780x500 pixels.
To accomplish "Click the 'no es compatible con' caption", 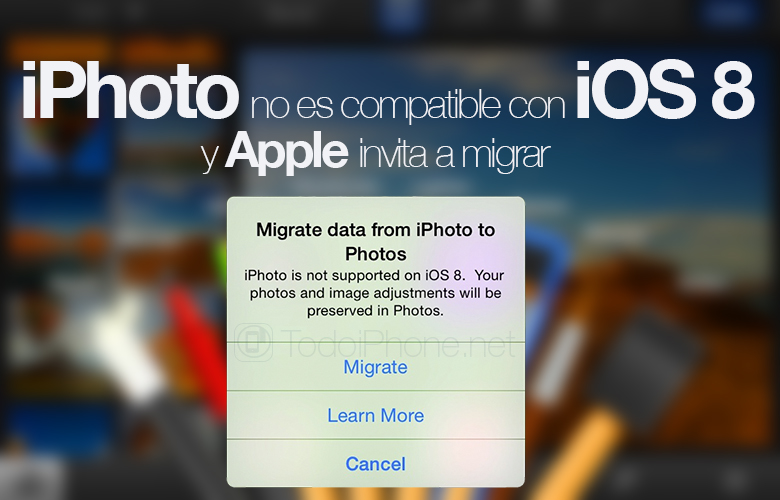I will pos(408,105).
